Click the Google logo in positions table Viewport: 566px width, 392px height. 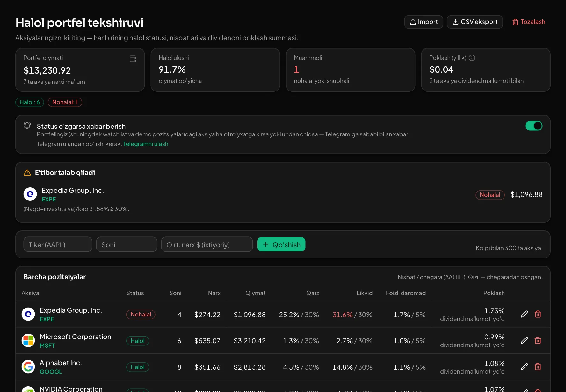tap(28, 367)
